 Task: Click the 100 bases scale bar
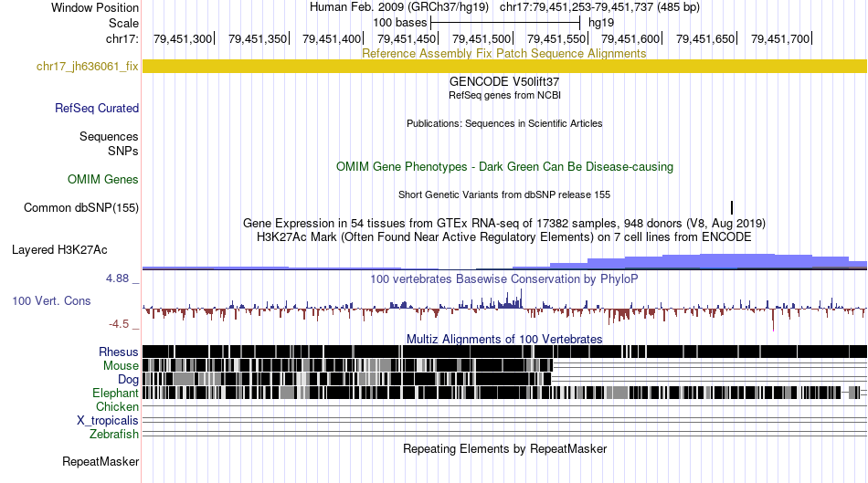(505, 23)
